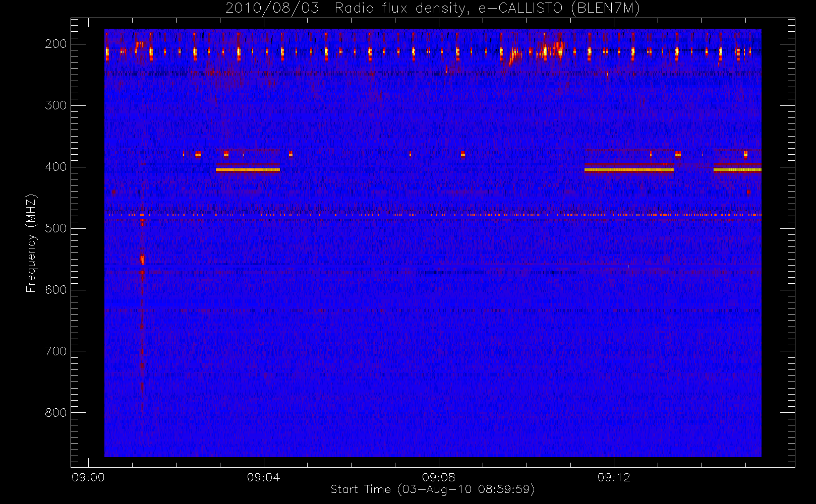Click the 'Frequency (MHZ)' axis title
The height and width of the screenshot is (504, 816).
pos(31,243)
